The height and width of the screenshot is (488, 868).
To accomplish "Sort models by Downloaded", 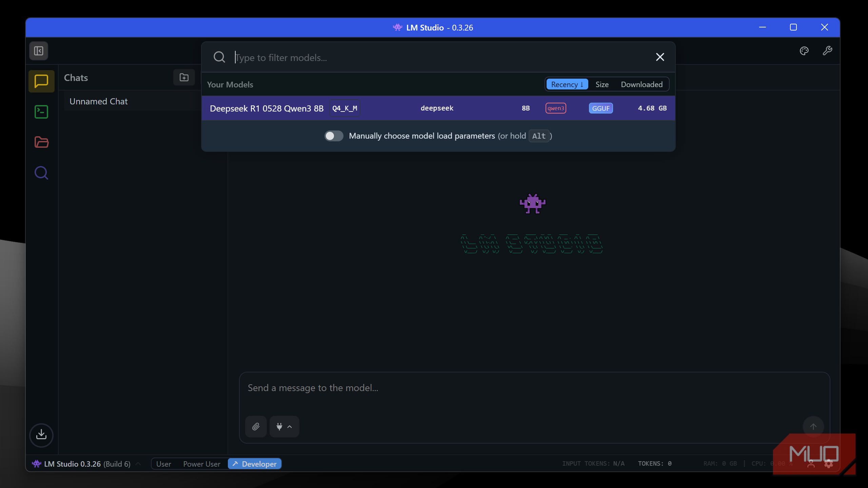I will pos(642,84).
